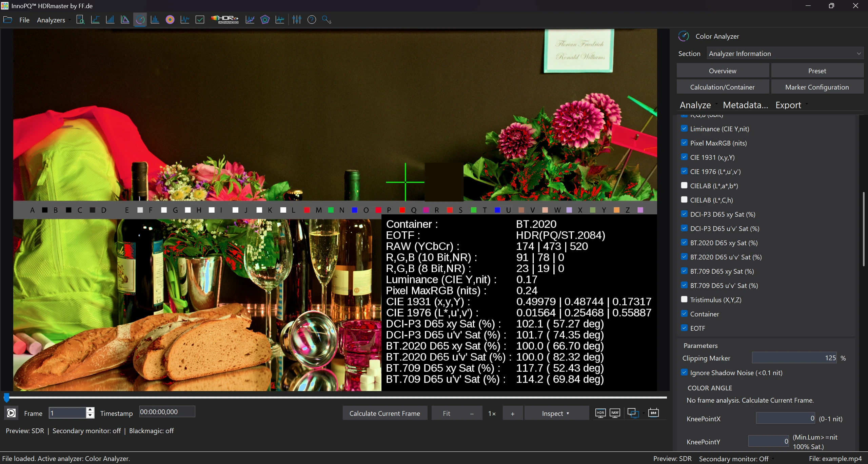Open status bar Secondary monitor Off dropdown
Screen dimensions: 868x464
(x=736, y=459)
